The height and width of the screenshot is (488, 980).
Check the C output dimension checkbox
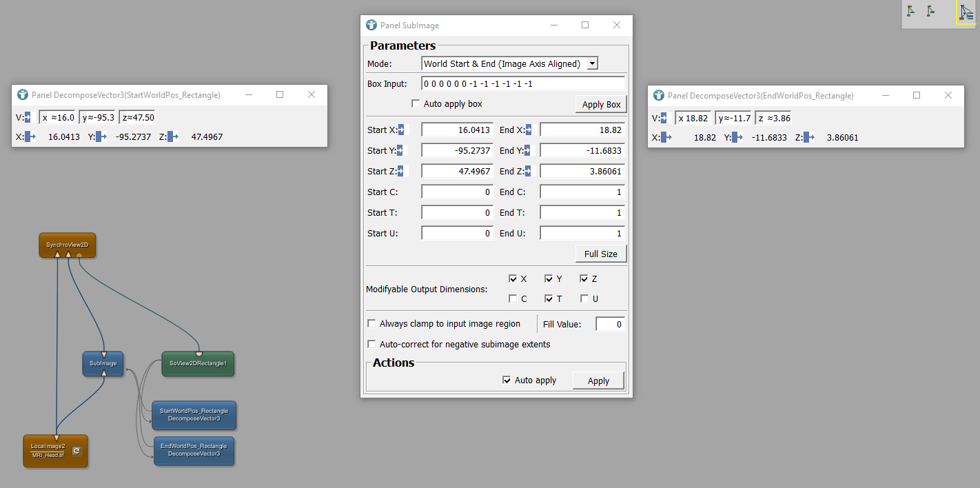point(513,298)
